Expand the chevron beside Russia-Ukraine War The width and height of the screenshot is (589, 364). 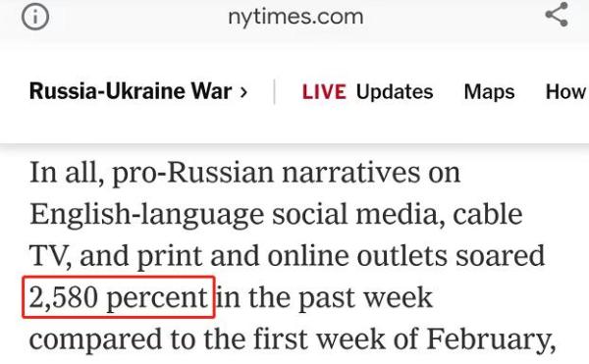coord(243,92)
